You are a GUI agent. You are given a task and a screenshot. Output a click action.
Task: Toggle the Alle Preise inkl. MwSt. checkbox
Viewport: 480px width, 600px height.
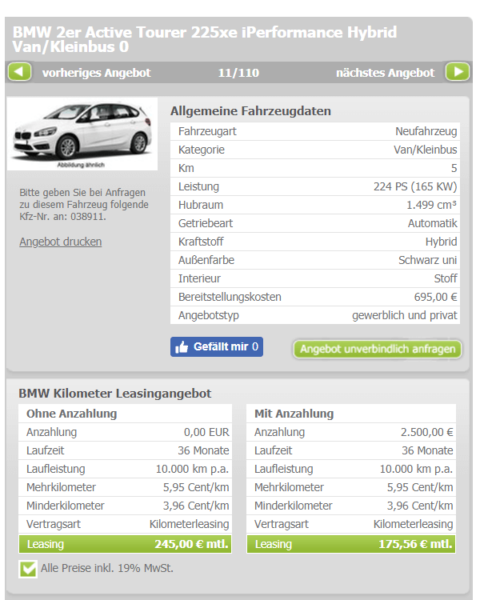(28, 569)
